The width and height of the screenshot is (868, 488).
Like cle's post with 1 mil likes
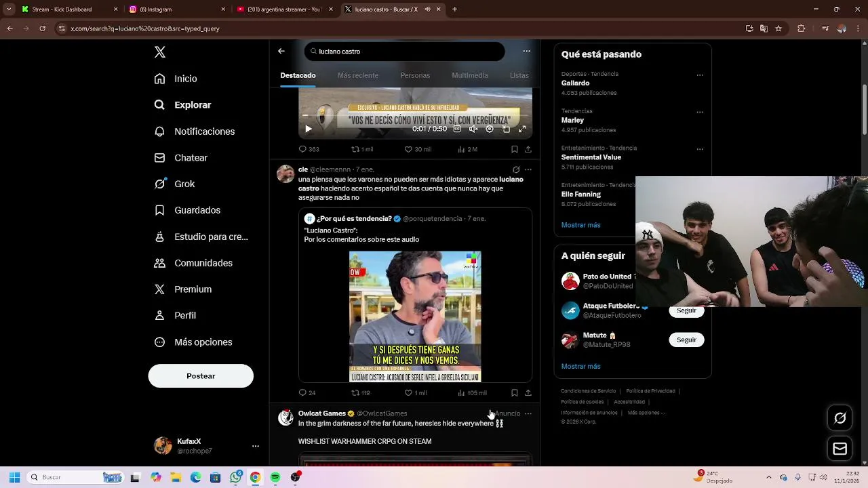[x=416, y=393]
